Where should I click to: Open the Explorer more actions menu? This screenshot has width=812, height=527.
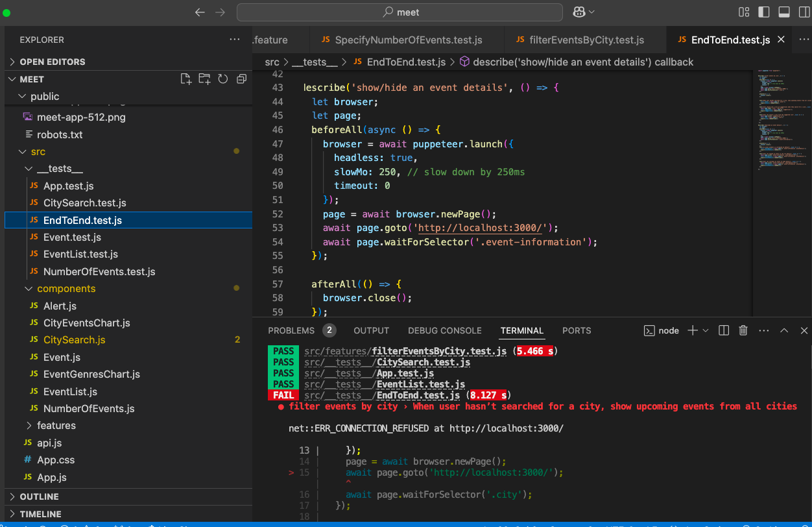235,40
